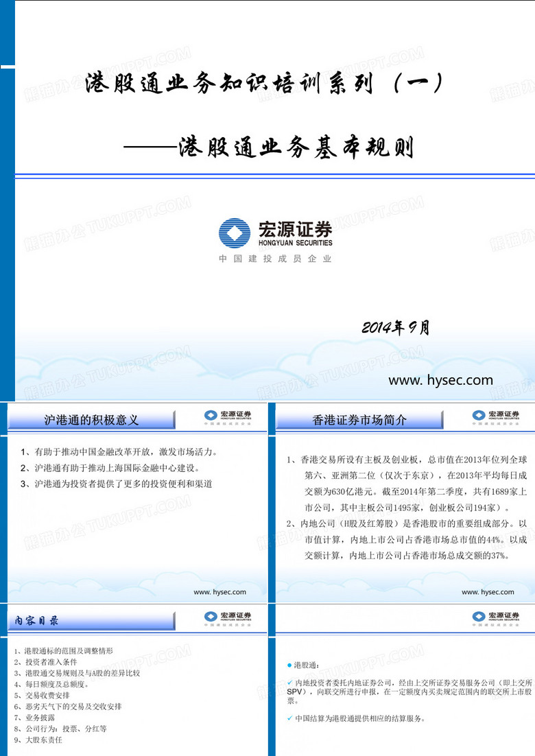Select line 2、沪港通有助于推动上海国际金融中心建设
The height and width of the screenshot is (756, 535).
pos(110,468)
